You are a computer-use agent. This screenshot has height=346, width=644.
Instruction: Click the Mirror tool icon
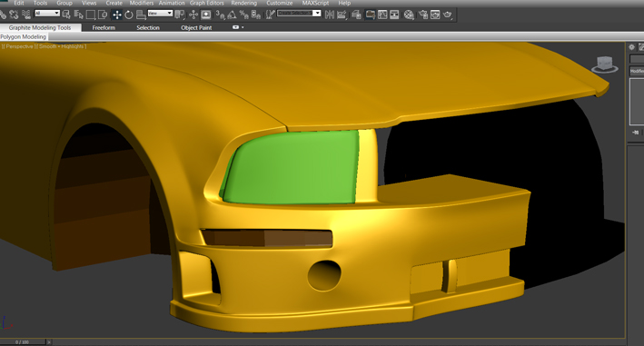(330, 15)
